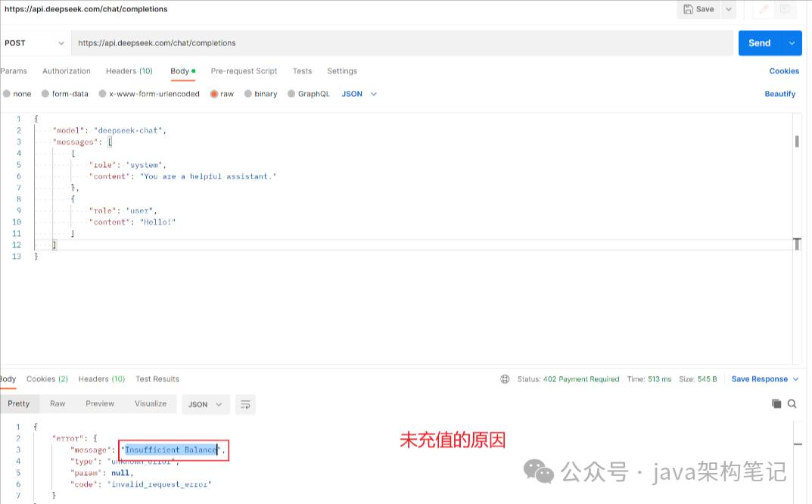
Task: Click the request editor vertical scrollbar thumb
Action: point(797,141)
